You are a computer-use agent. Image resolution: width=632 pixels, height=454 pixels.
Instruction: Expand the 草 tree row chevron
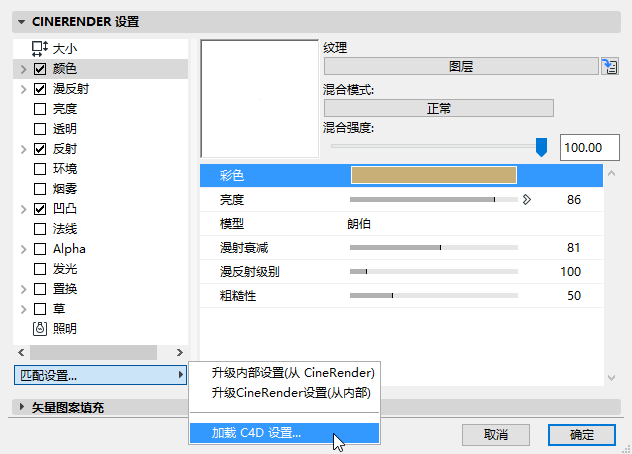point(23,309)
